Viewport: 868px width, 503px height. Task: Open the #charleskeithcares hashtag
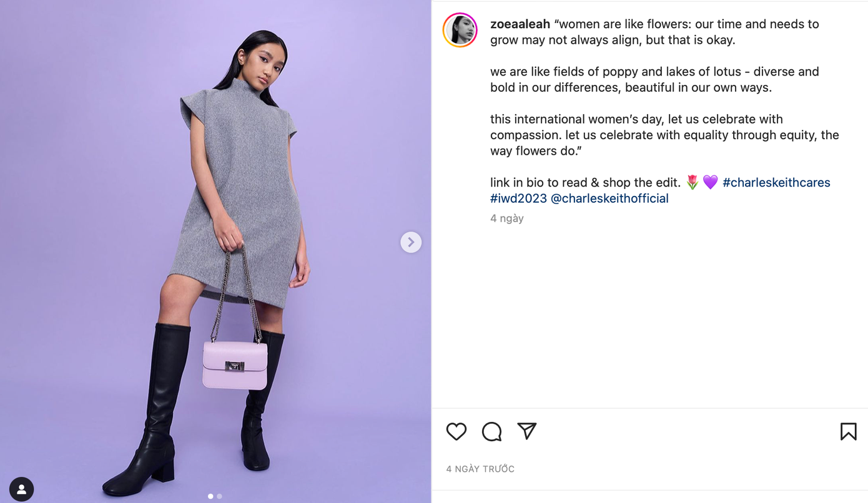tap(776, 182)
